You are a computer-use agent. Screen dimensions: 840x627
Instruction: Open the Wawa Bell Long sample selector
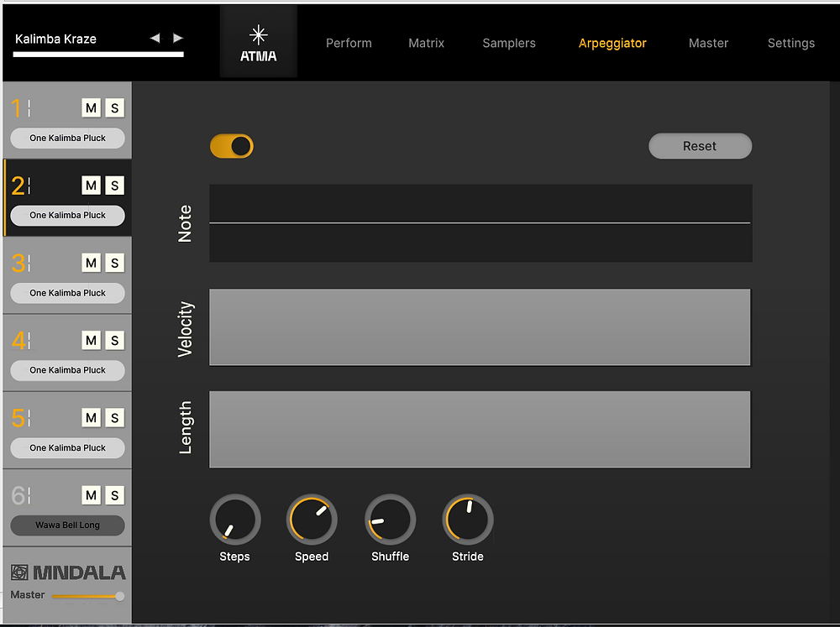[x=67, y=525]
